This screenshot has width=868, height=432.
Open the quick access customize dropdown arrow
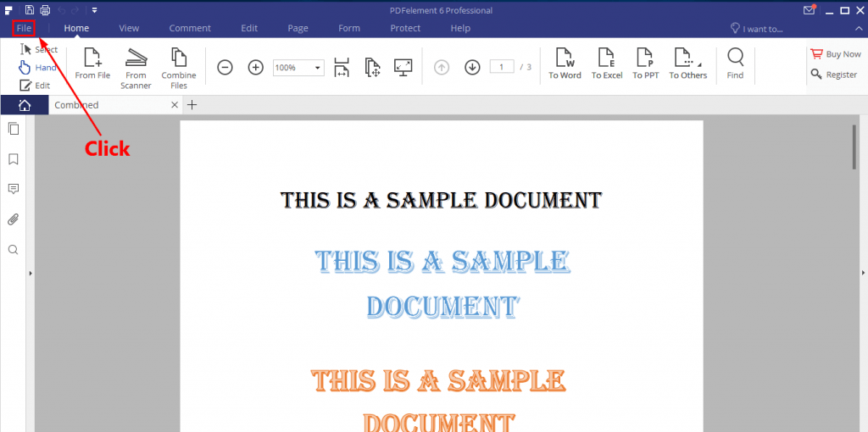tap(95, 10)
